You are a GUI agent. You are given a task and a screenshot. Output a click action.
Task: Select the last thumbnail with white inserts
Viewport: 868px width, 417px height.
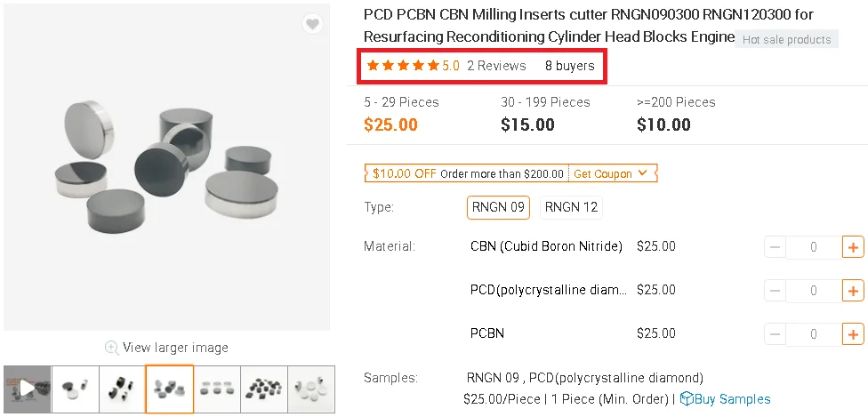[311, 389]
